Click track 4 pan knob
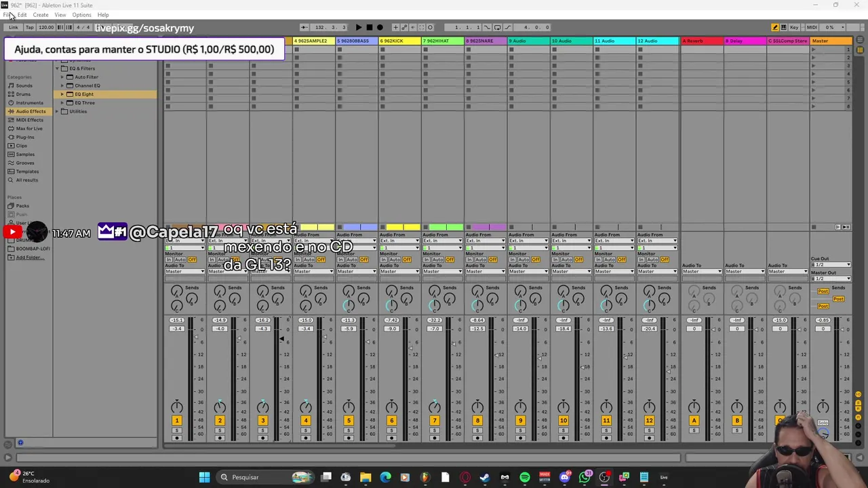 click(x=305, y=407)
